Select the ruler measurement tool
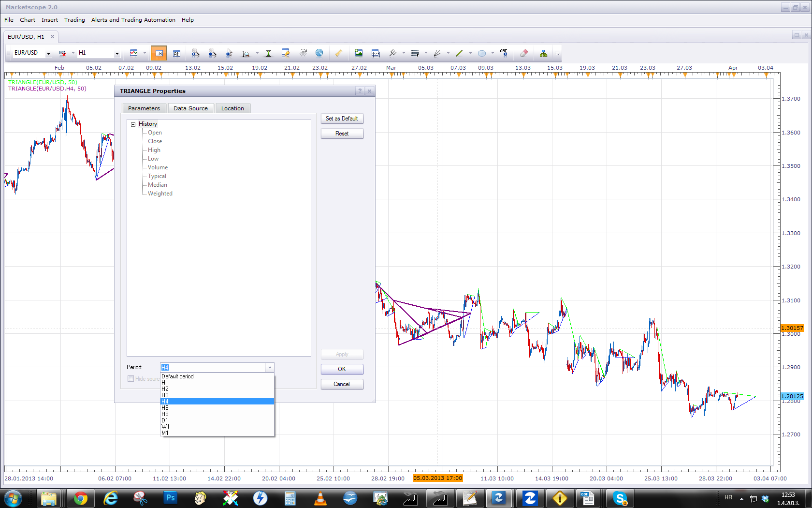This screenshot has width=812, height=508. (x=339, y=53)
